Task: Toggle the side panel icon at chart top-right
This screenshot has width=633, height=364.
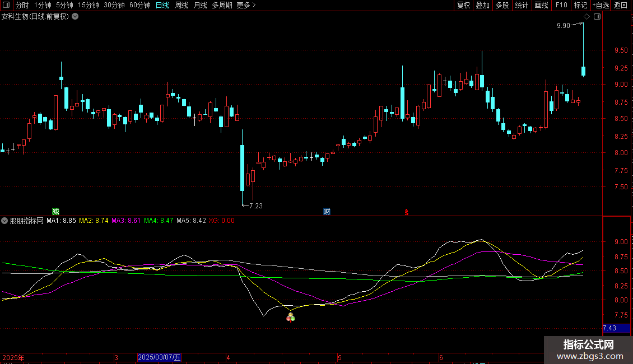Action: coord(597,17)
